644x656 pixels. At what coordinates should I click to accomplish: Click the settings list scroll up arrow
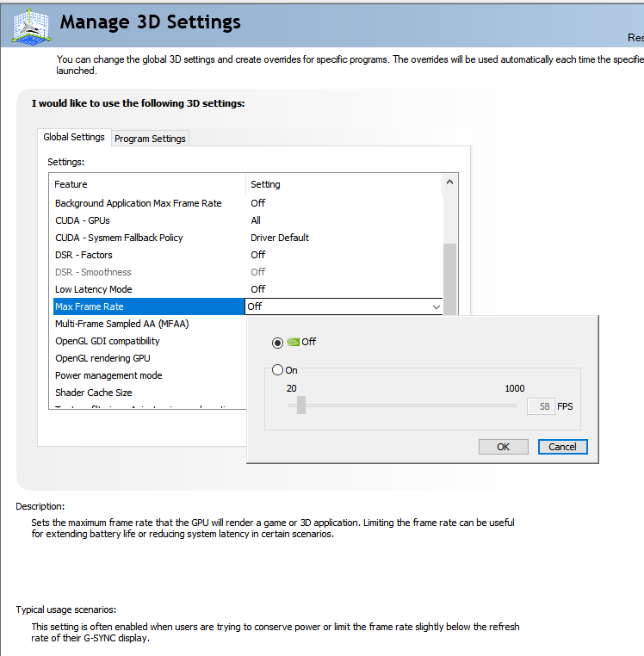(449, 182)
